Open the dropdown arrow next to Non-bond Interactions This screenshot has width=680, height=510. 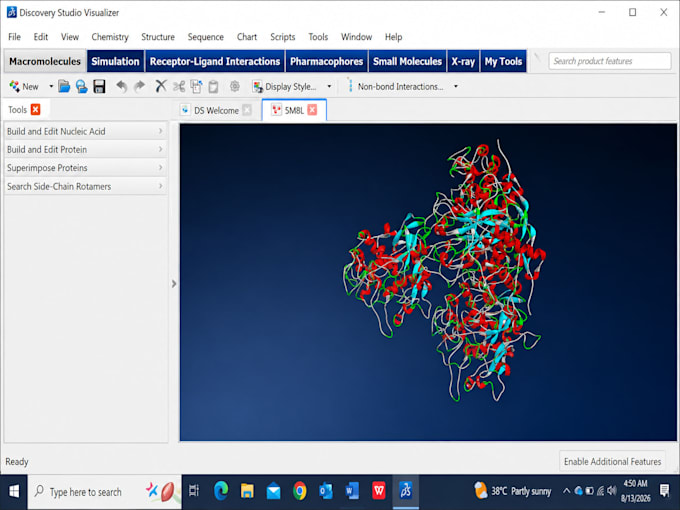click(456, 87)
